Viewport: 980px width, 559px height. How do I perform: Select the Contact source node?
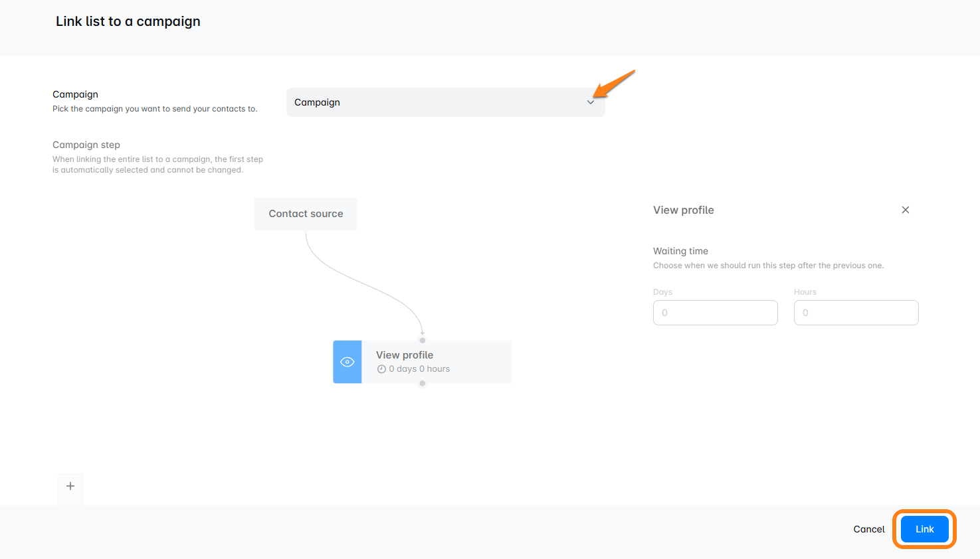click(306, 214)
